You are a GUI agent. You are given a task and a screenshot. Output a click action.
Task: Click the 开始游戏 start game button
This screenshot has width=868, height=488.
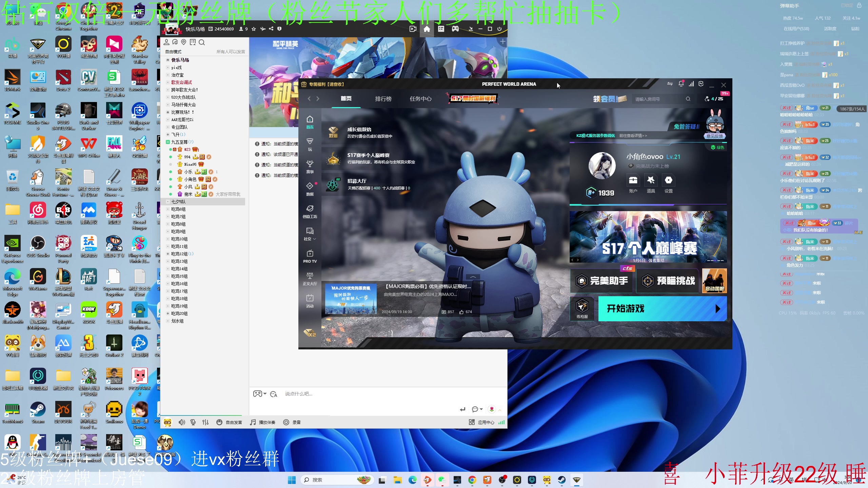point(662,308)
